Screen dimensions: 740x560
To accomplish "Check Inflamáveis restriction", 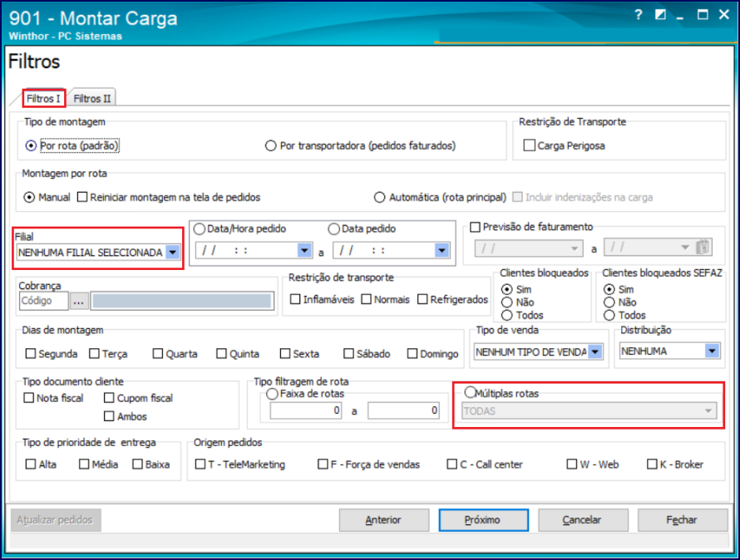I will [295, 299].
